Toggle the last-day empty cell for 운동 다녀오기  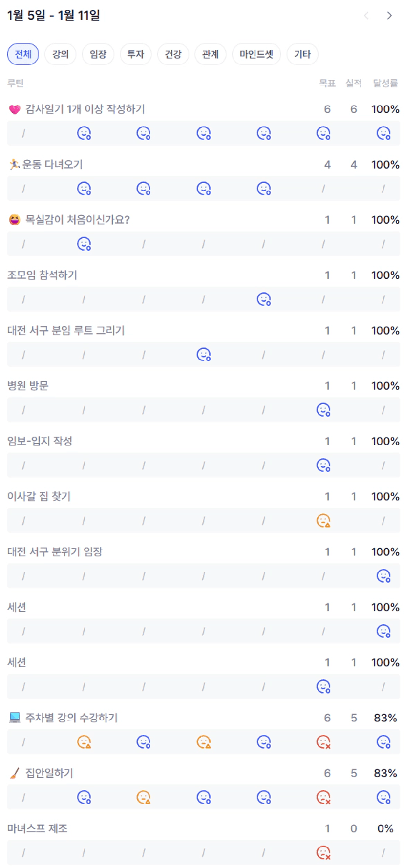pyautogui.click(x=383, y=189)
